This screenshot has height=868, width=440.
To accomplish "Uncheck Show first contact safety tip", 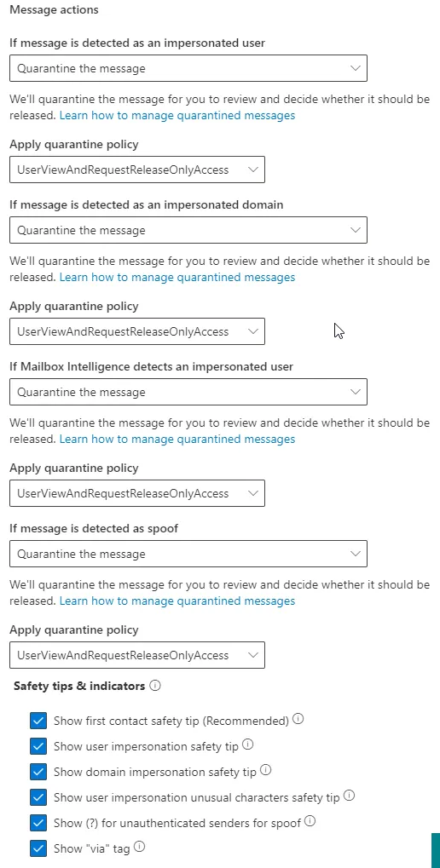I will (38, 721).
